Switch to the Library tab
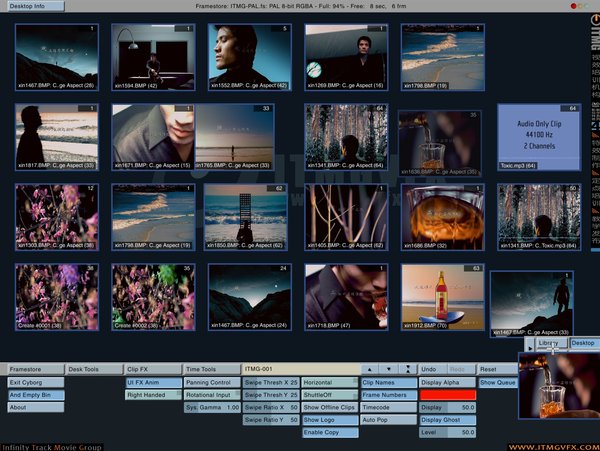The width and height of the screenshot is (600, 451). click(550, 343)
